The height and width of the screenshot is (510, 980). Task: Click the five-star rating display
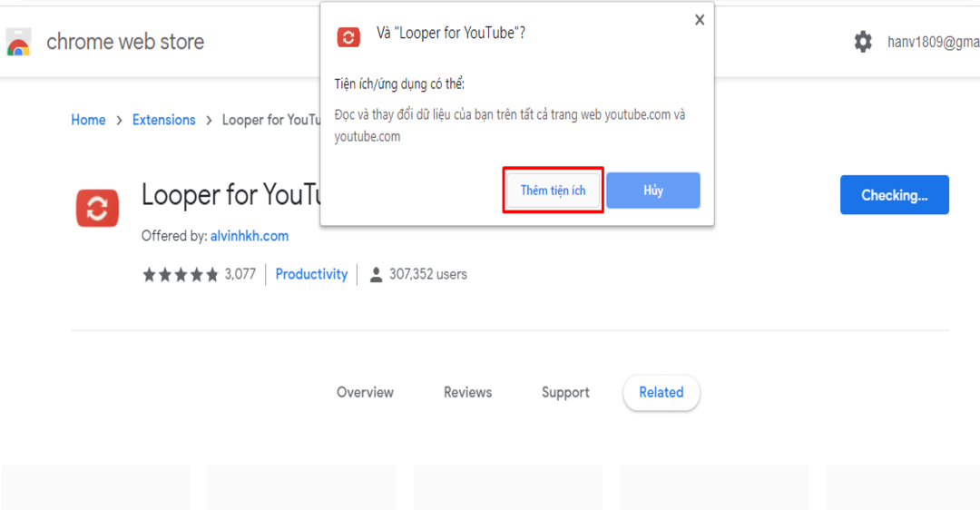coord(181,274)
